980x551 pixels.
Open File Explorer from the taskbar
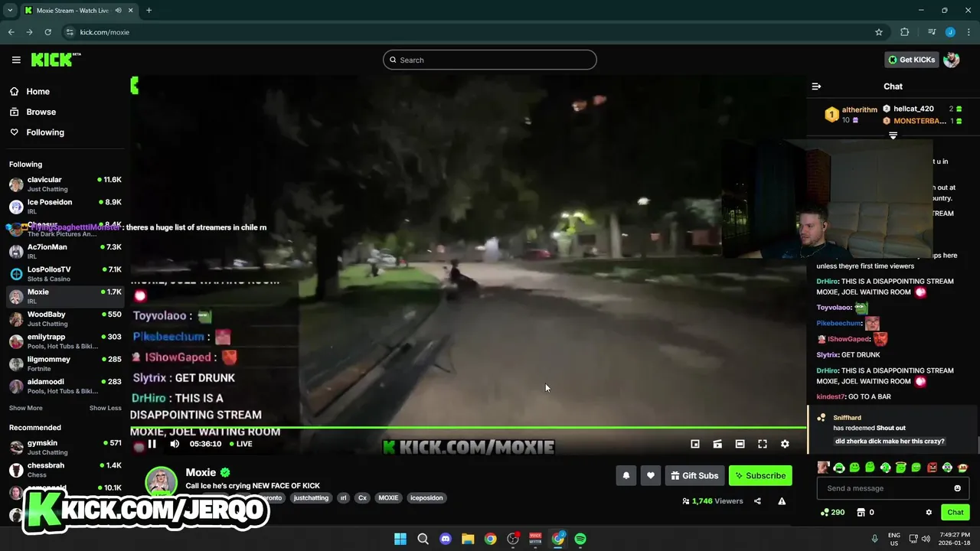(468, 539)
